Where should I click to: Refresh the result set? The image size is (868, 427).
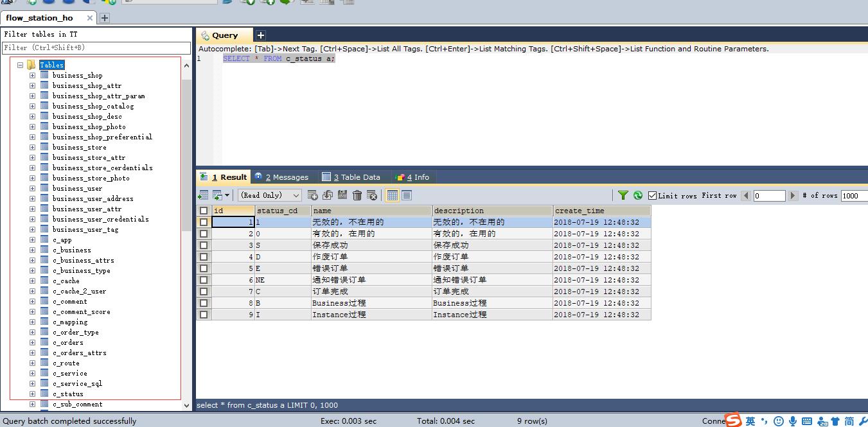637,195
